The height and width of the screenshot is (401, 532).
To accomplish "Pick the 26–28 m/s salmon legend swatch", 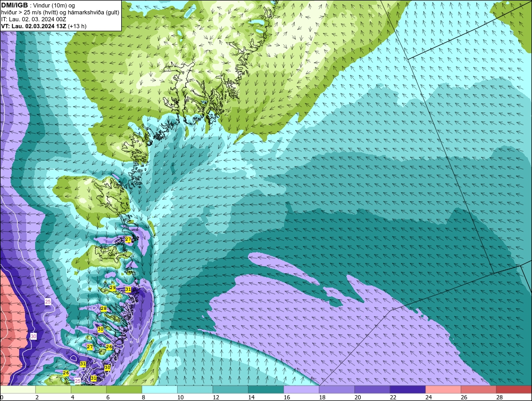I will 478,389.
